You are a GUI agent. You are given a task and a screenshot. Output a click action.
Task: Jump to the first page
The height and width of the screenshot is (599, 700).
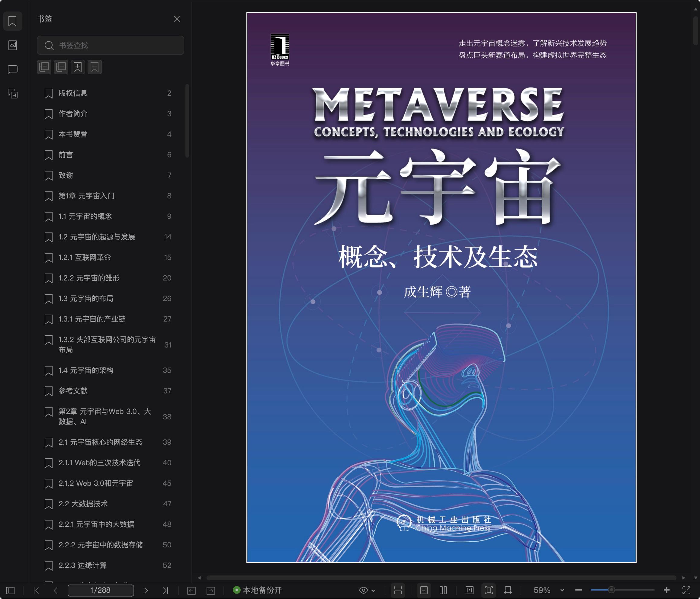coord(36,590)
